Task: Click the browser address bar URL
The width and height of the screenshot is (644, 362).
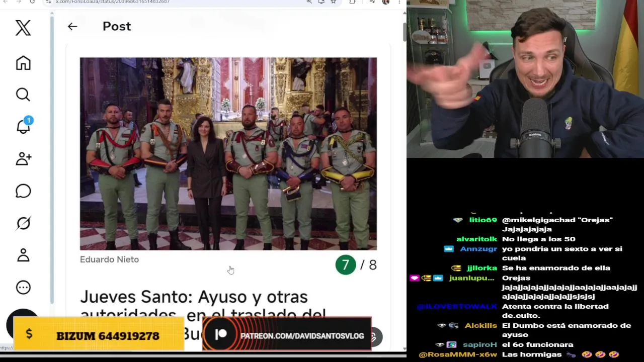Action: click(113, 2)
